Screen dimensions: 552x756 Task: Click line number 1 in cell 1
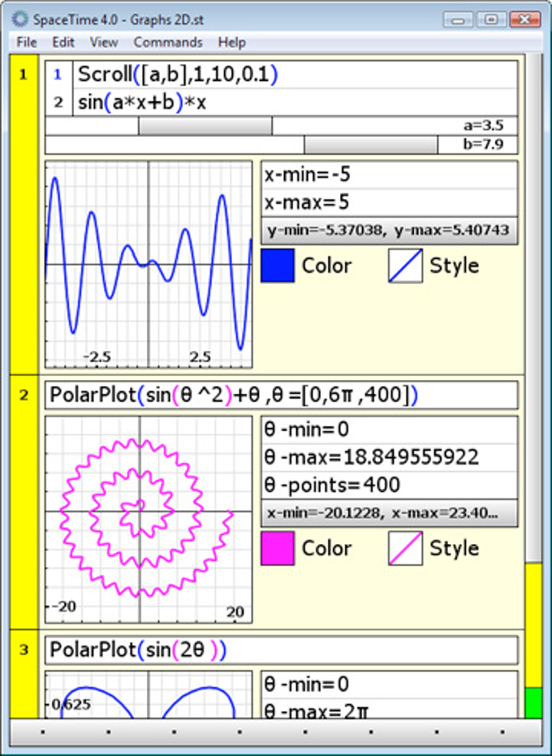point(58,75)
